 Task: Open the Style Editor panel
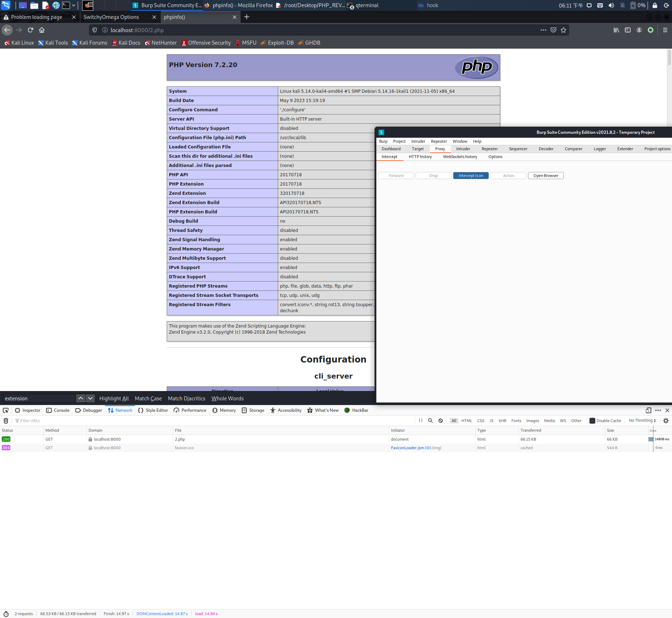pyautogui.click(x=153, y=410)
